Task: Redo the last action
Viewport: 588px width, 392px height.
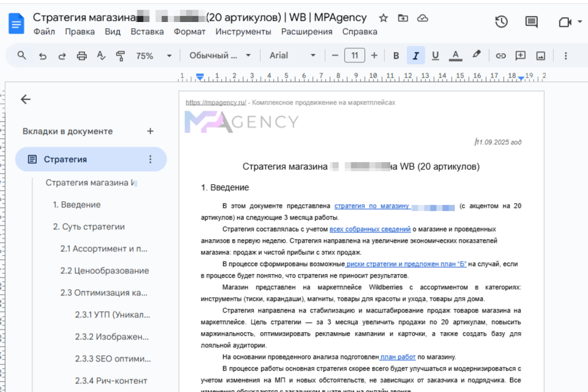Action: point(62,56)
